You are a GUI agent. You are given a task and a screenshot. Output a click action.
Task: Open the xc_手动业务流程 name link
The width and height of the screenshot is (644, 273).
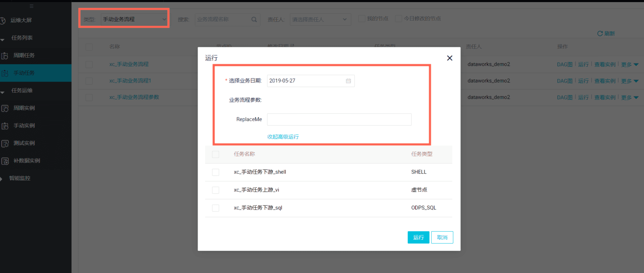click(x=129, y=64)
